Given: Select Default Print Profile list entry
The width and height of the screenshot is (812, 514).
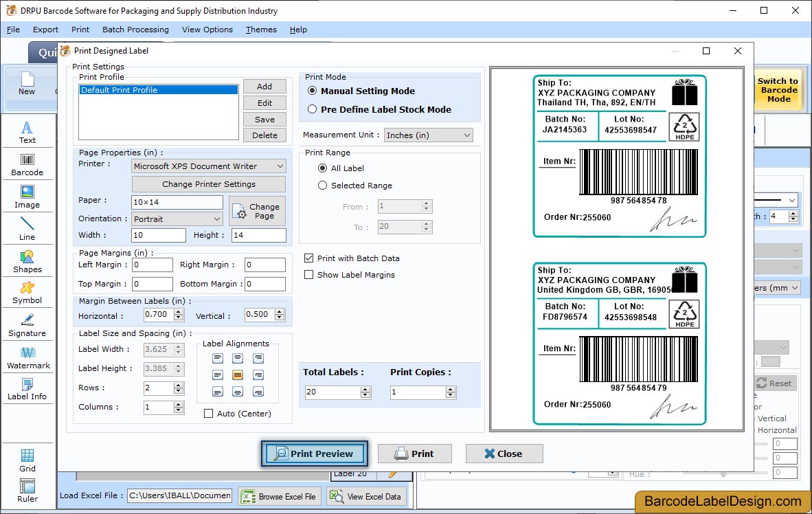Looking at the screenshot, I should click(x=159, y=89).
